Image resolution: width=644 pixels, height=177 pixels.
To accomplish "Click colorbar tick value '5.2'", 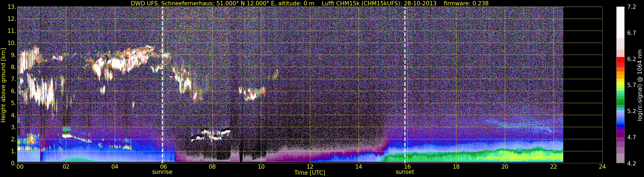I will tap(632, 111).
